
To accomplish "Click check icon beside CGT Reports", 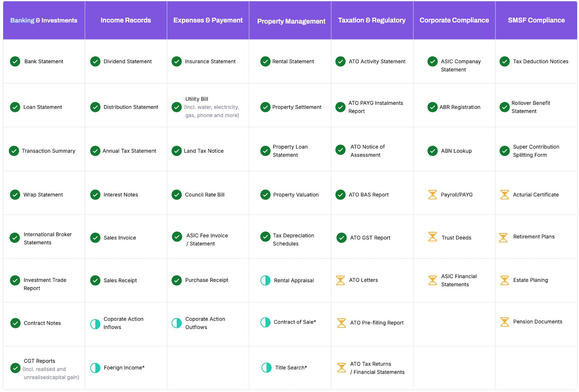I will [x=15, y=368].
